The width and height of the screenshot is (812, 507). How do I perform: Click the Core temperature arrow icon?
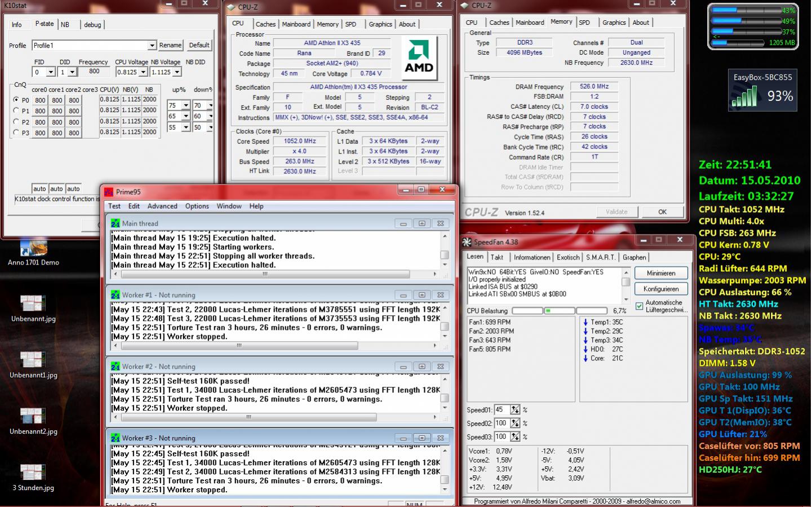click(x=585, y=359)
